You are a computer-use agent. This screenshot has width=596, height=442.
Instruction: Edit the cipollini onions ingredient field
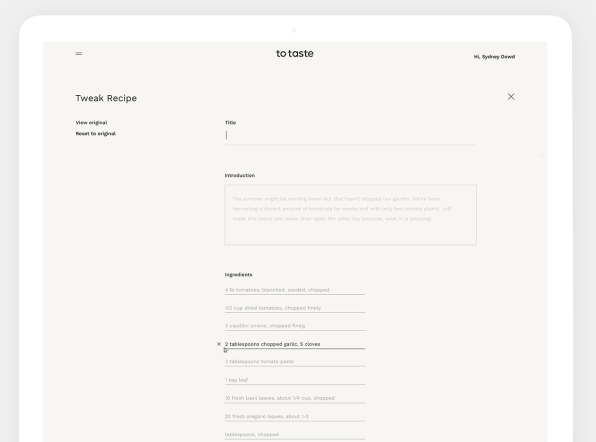295,326
